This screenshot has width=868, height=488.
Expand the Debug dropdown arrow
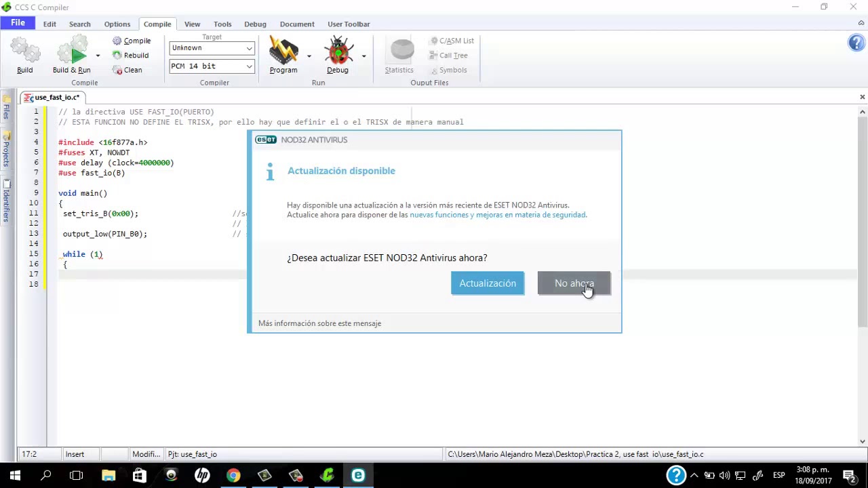click(363, 56)
